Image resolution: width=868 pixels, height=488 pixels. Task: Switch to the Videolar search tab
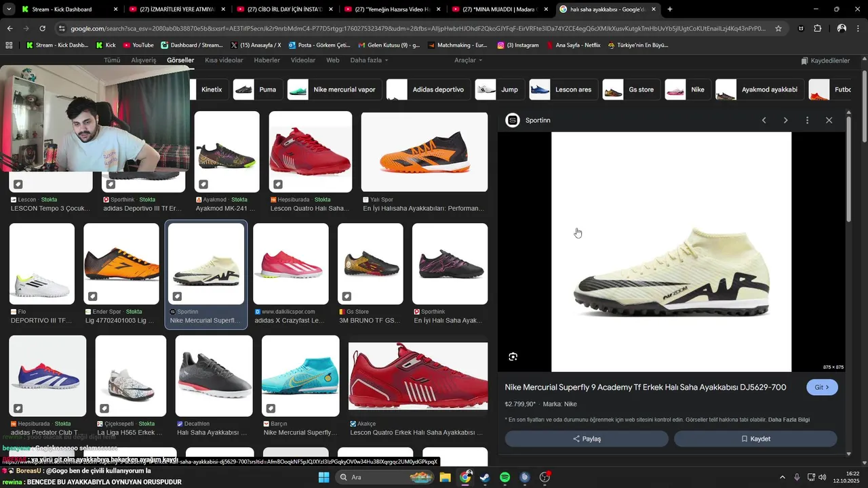[x=303, y=60]
